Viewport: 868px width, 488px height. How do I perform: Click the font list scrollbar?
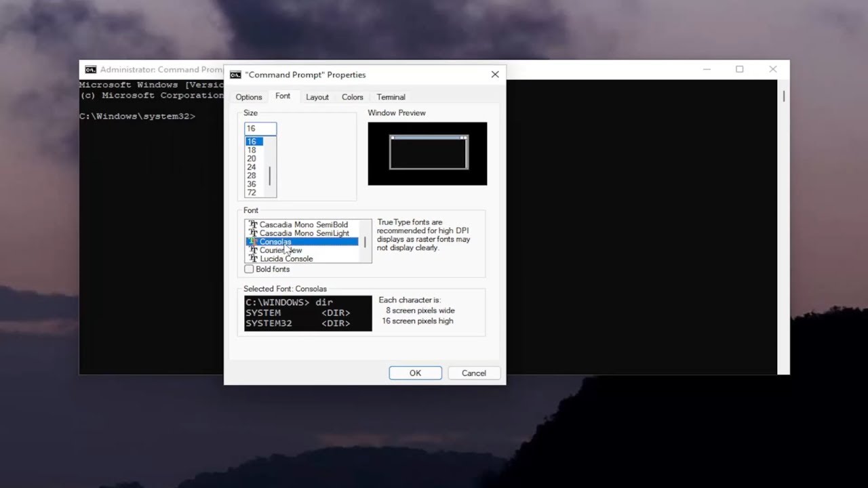tap(366, 241)
